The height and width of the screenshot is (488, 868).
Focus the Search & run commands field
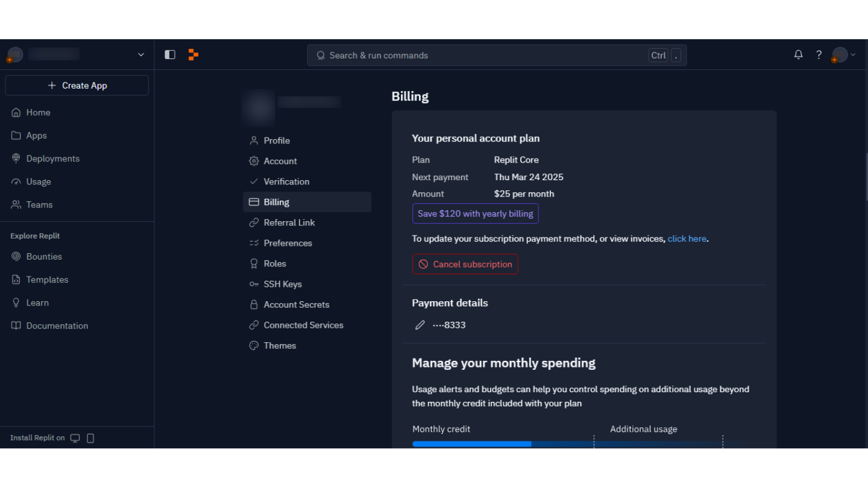coord(482,55)
